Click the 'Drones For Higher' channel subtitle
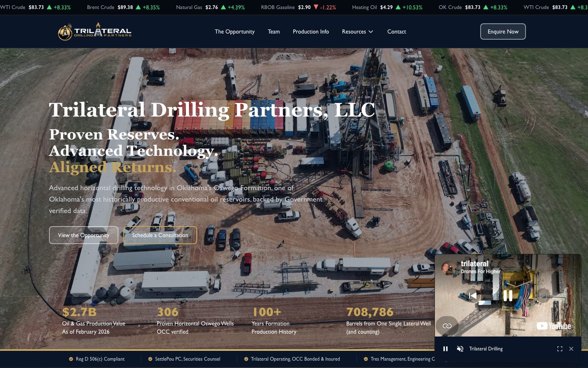This screenshot has width=588, height=368. pyautogui.click(x=481, y=272)
